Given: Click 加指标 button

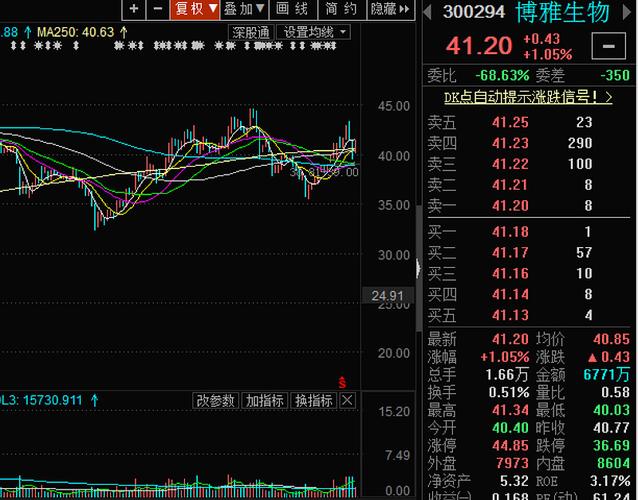Looking at the screenshot, I should (x=265, y=401).
